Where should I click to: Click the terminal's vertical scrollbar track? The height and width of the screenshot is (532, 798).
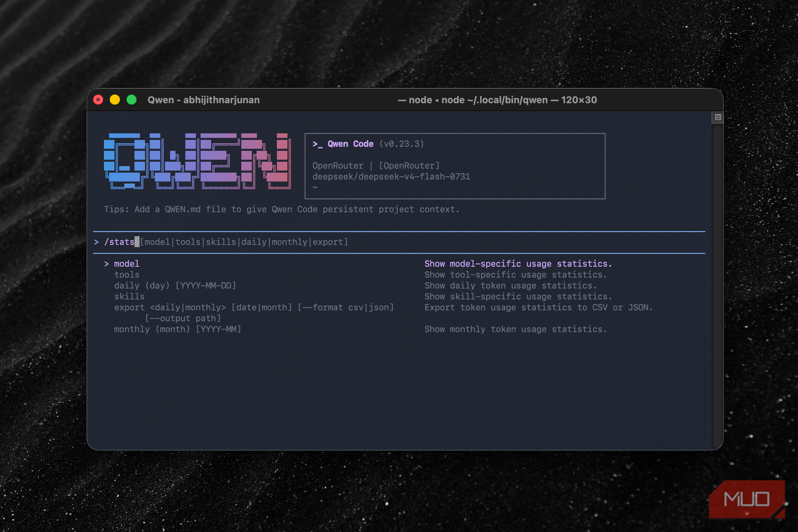click(717, 287)
